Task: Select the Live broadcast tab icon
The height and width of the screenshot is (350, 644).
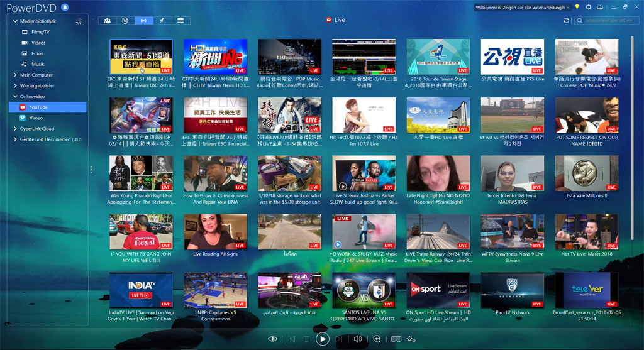Action: point(144,21)
